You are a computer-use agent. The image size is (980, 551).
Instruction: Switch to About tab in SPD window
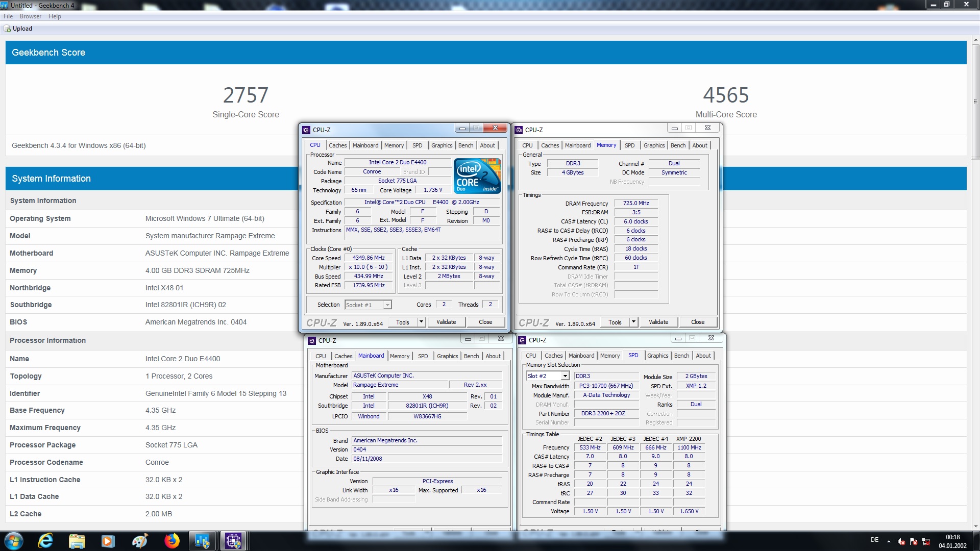[x=703, y=356]
